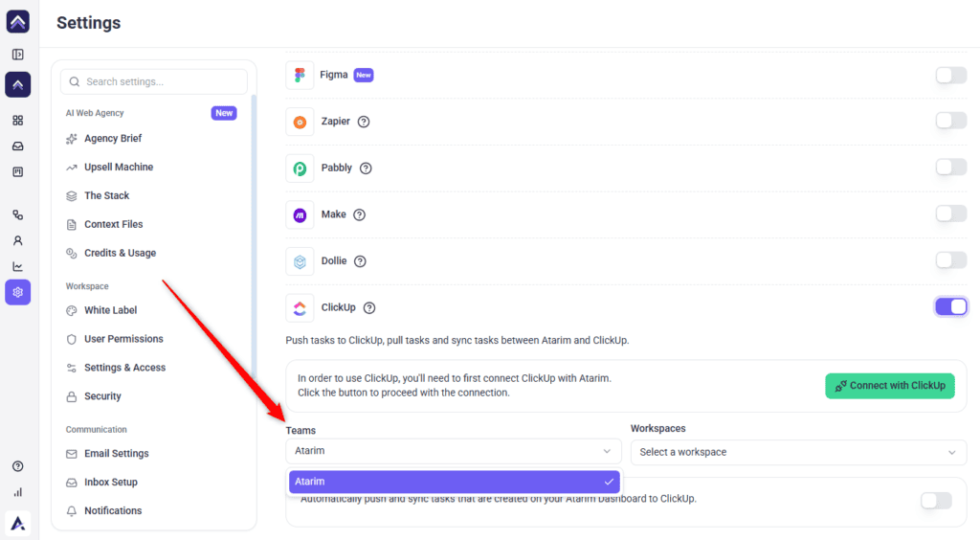Click the Dollie integration logo
Image resolution: width=980 pixels, height=540 pixels.
[x=300, y=262]
